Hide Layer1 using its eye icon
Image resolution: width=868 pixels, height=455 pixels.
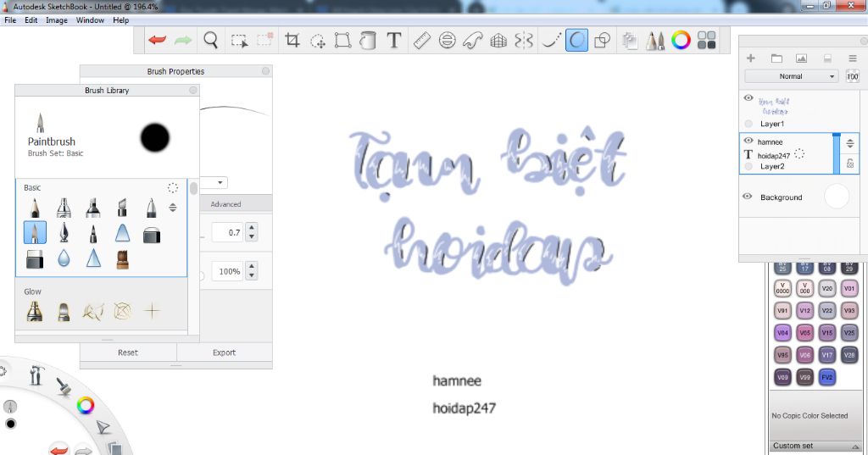click(748, 98)
